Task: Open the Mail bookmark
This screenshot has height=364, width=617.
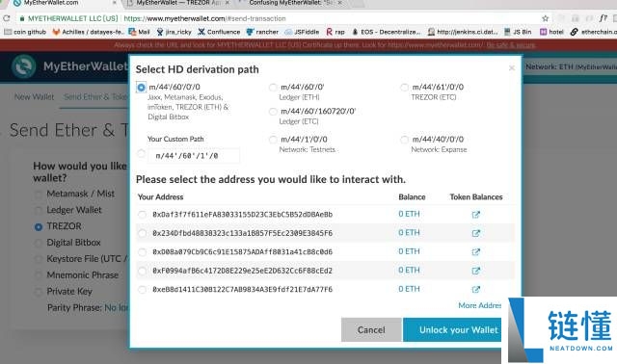Action: [139, 32]
